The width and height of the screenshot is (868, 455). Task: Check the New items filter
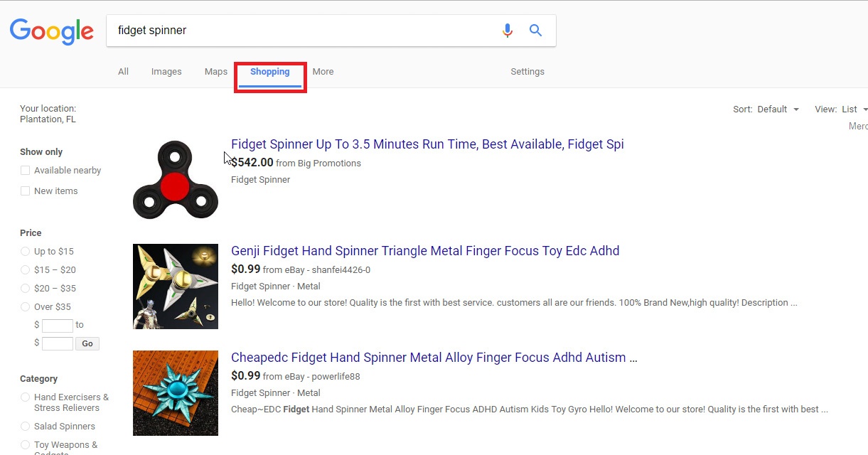(x=26, y=191)
